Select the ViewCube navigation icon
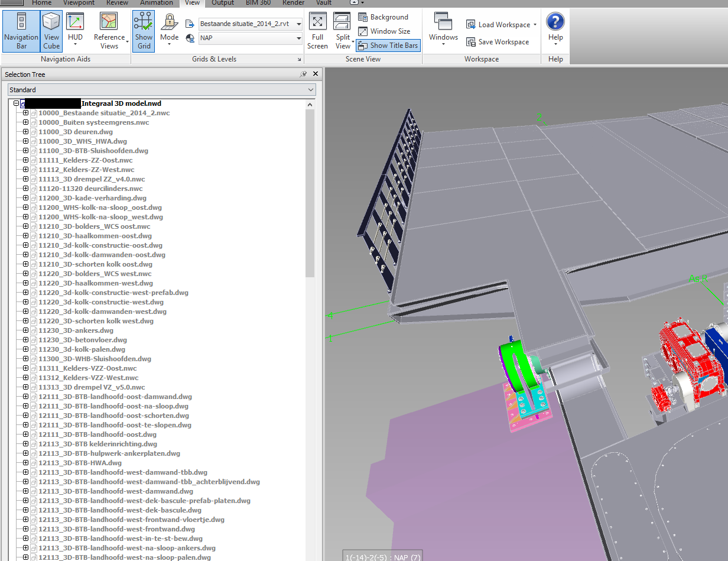This screenshot has height=561, width=728. [51, 31]
